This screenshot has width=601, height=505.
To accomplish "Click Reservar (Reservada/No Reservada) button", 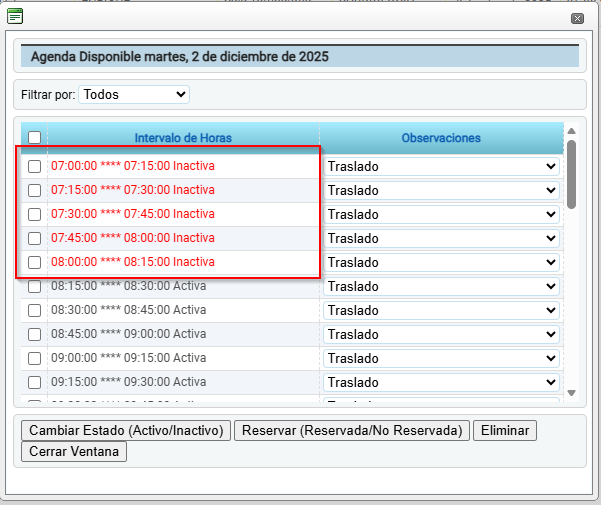I will 351,430.
